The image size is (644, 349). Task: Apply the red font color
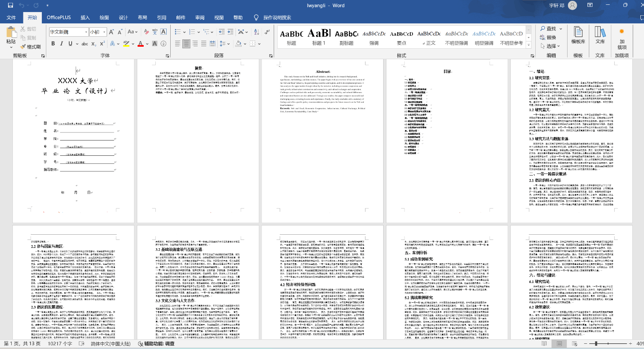(140, 43)
